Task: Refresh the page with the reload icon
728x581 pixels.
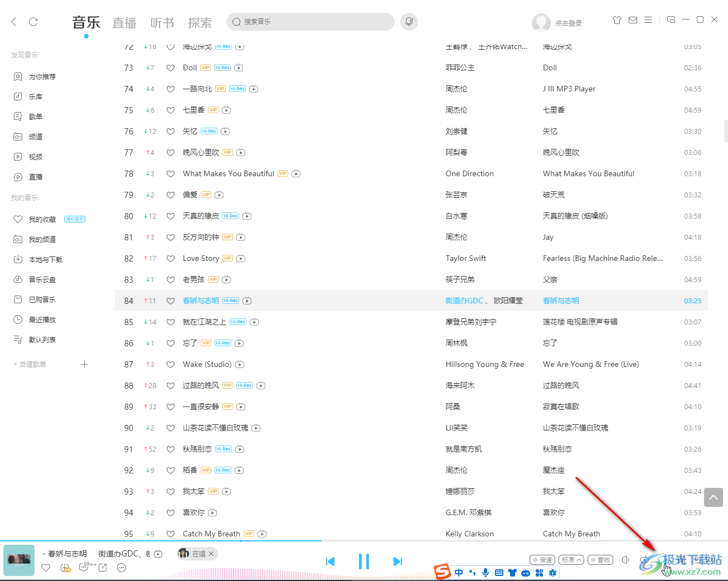Action: click(x=33, y=22)
